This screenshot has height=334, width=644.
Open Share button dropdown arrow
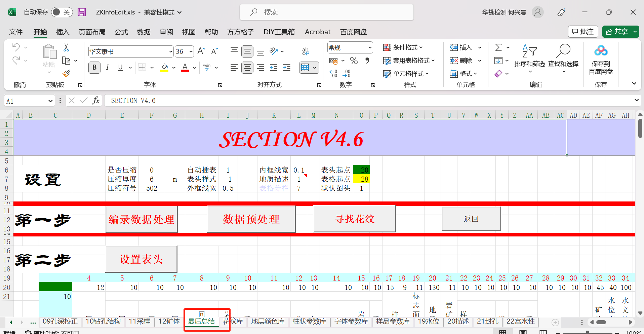click(x=635, y=32)
